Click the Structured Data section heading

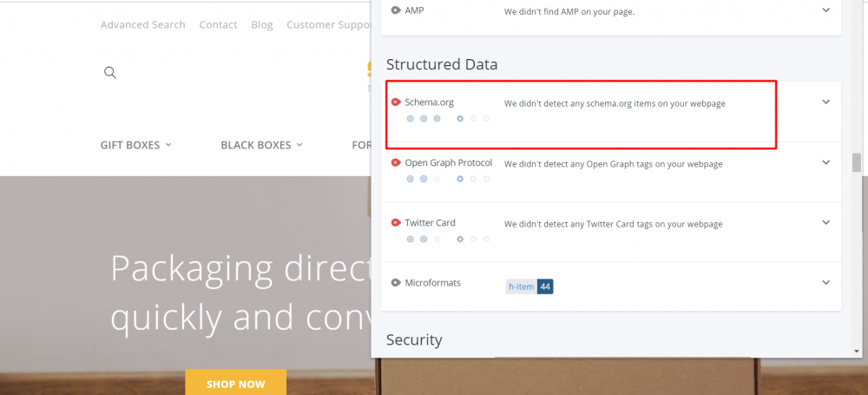442,64
